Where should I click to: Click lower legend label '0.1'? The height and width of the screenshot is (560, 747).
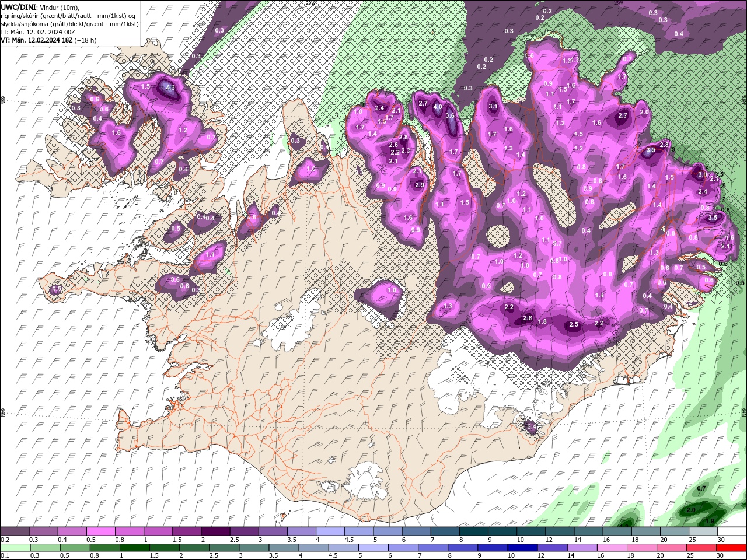(5, 556)
